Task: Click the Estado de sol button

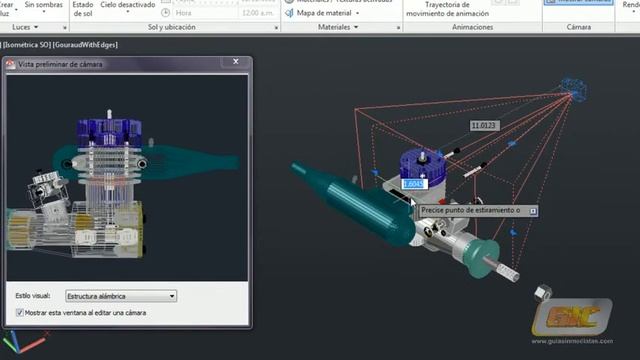Action: point(82,9)
